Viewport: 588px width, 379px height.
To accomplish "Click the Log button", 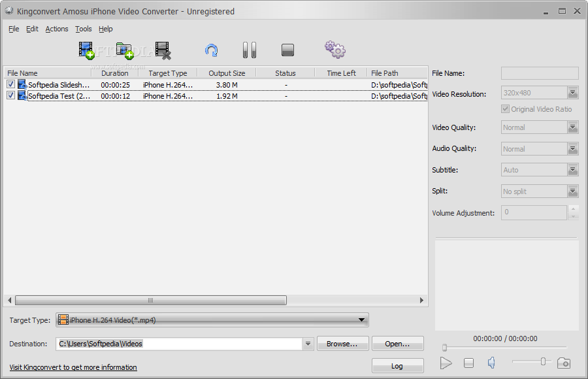I will tap(397, 366).
